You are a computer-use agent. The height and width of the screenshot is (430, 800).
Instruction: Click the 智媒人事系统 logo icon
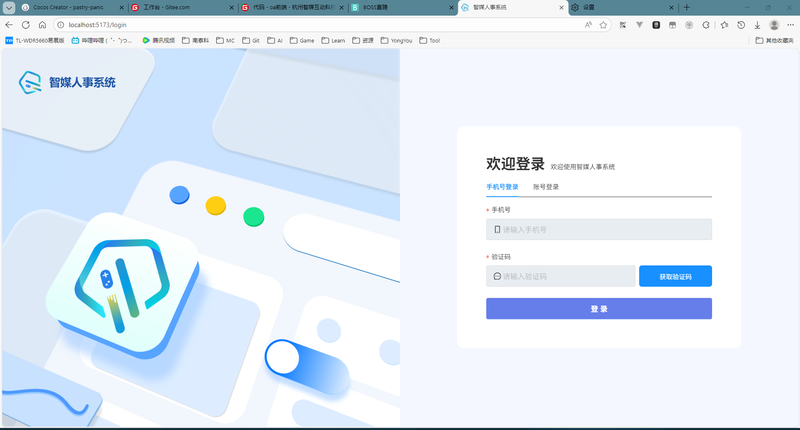point(30,82)
